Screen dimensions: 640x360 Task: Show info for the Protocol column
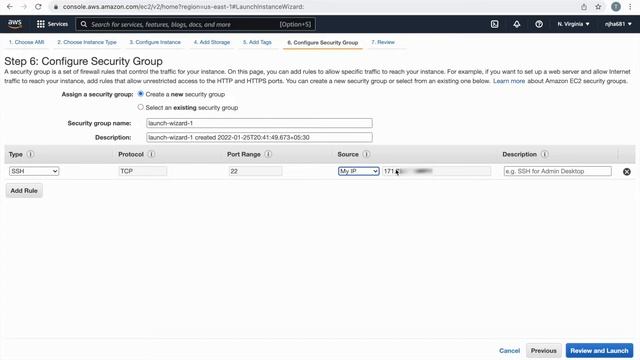click(x=151, y=154)
